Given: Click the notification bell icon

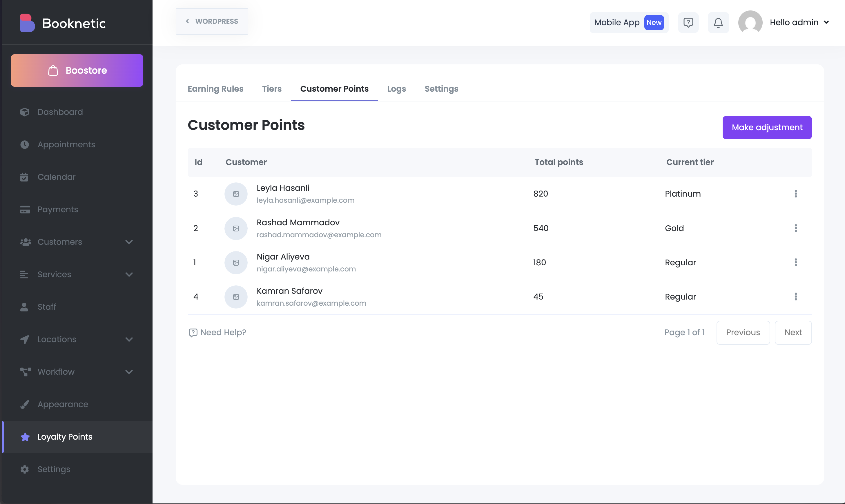Looking at the screenshot, I should pos(718,23).
